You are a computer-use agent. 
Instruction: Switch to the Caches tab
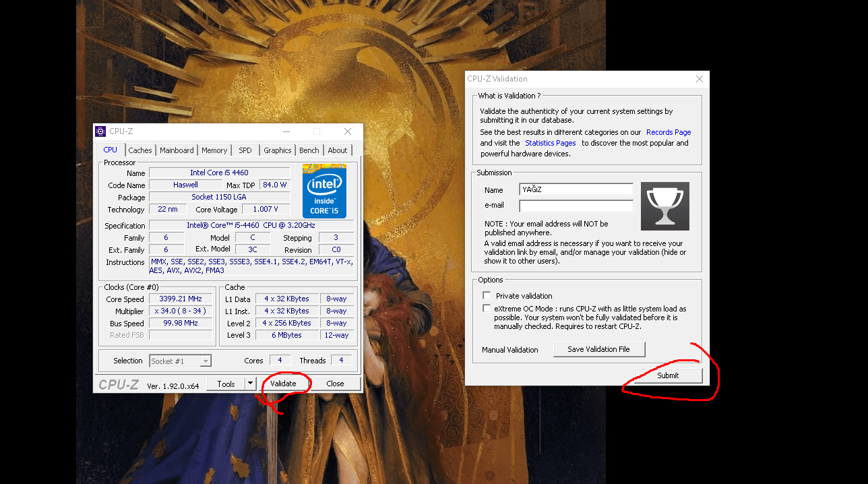(x=140, y=150)
